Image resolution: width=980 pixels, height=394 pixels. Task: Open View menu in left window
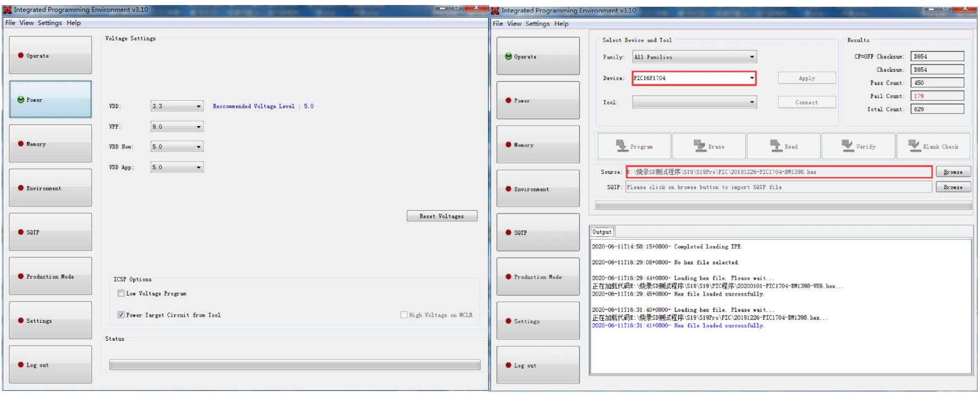[26, 22]
